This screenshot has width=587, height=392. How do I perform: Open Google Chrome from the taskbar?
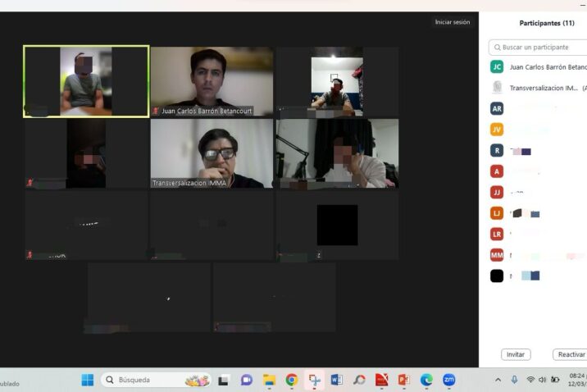(291, 380)
